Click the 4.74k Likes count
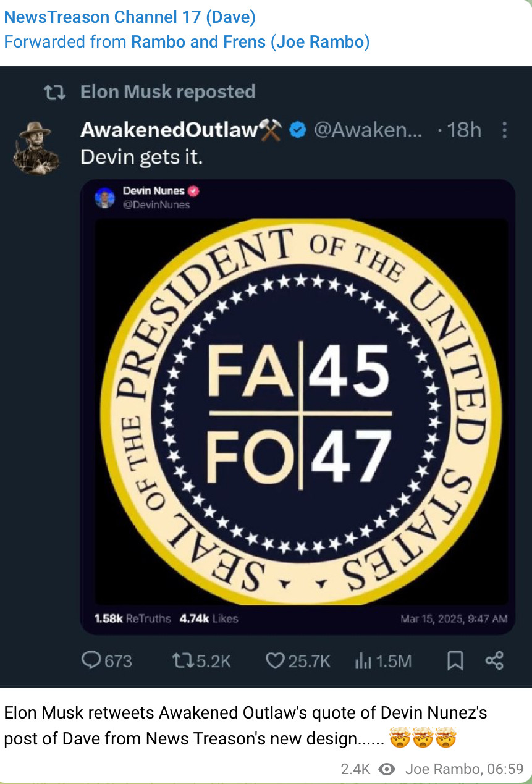This screenshot has height=784, width=532. pos(208,618)
